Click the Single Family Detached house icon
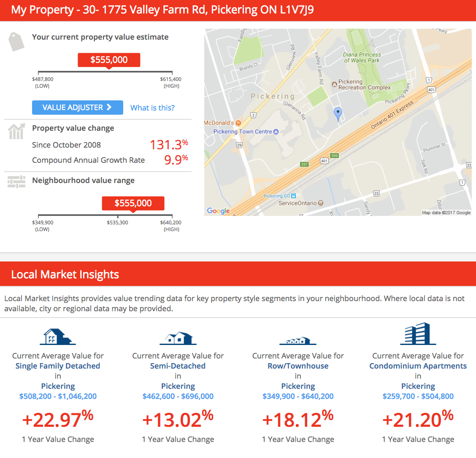 57,337
